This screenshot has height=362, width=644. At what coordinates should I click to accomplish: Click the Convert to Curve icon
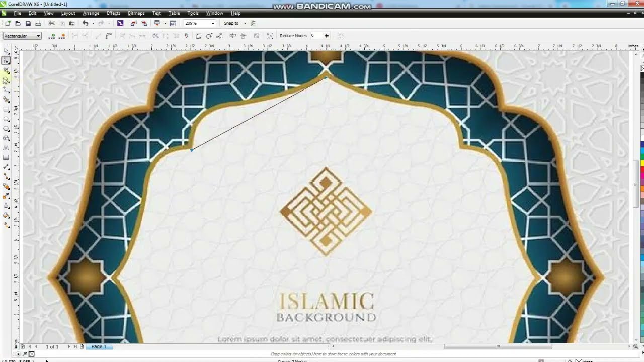click(x=108, y=36)
